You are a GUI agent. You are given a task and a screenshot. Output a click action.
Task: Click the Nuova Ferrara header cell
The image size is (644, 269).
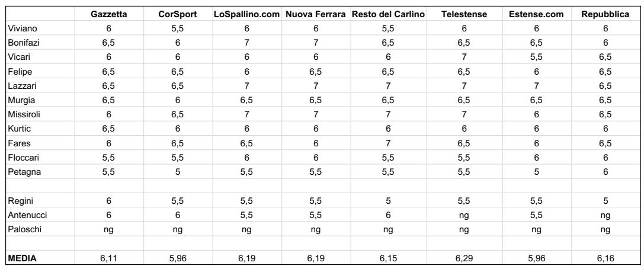(315, 14)
